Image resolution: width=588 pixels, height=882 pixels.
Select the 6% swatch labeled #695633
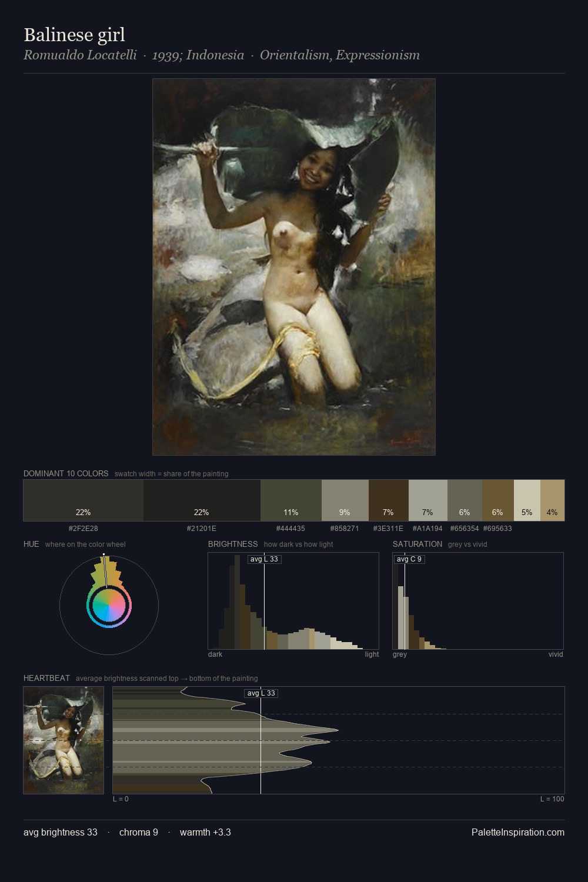coord(498,500)
